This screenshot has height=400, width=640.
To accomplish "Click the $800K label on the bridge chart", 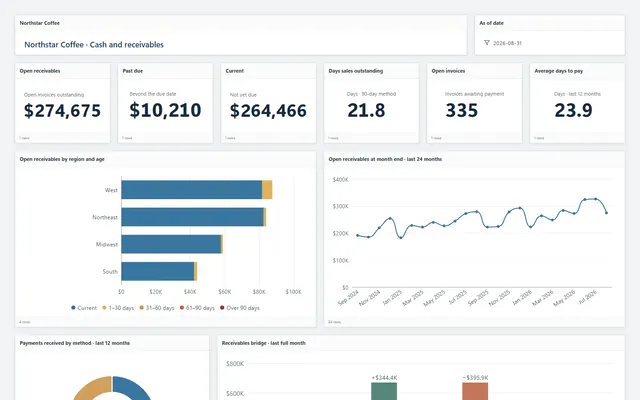I will pyautogui.click(x=235, y=364).
